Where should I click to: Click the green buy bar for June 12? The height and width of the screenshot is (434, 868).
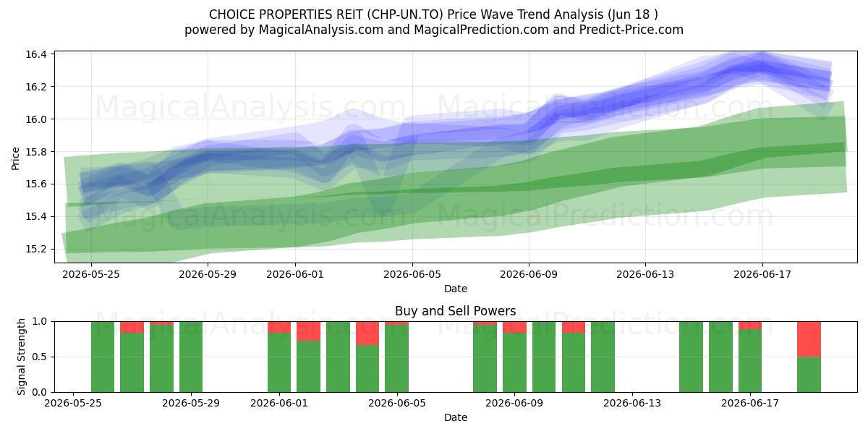(603, 357)
